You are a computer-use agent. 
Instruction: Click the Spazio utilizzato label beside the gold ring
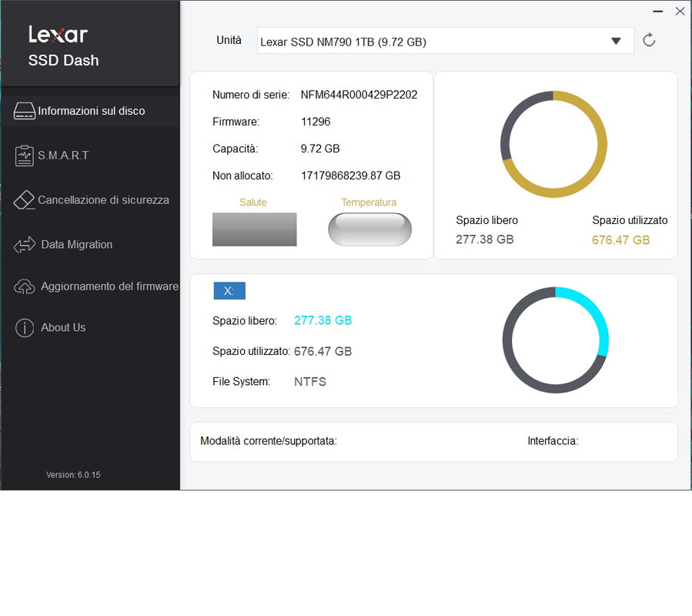630,220
